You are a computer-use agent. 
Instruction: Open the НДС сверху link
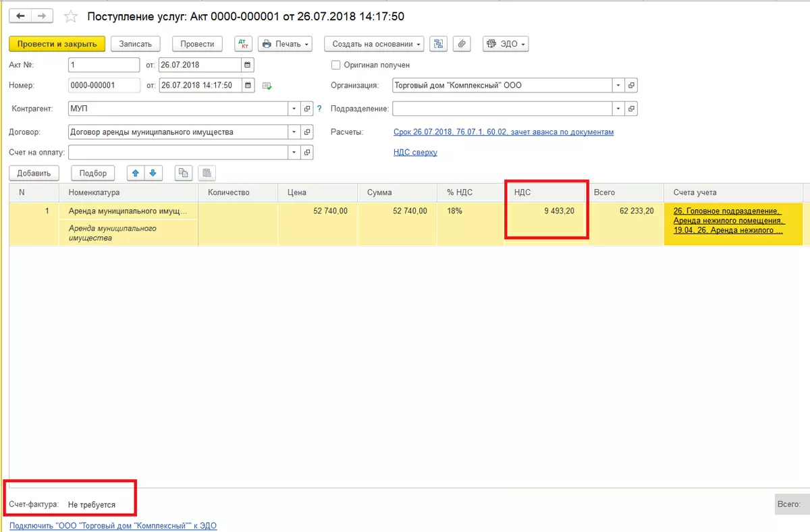415,153
